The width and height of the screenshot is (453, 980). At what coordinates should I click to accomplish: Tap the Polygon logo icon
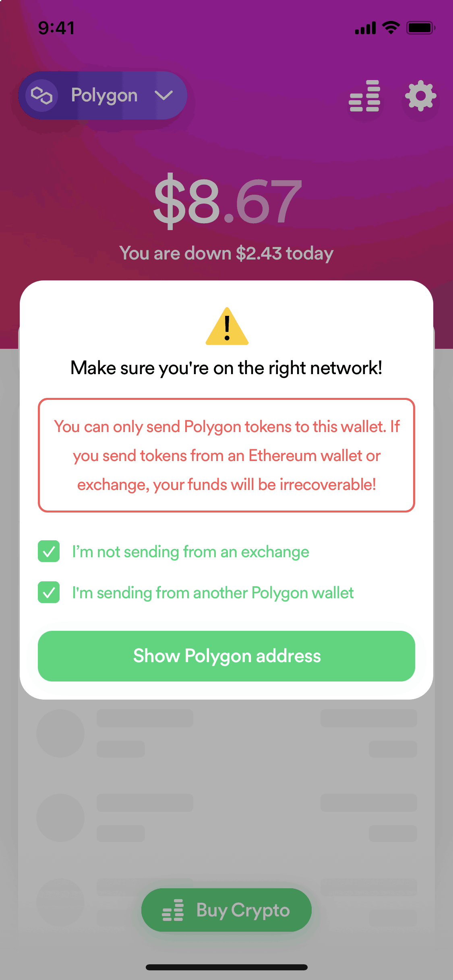coord(42,95)
